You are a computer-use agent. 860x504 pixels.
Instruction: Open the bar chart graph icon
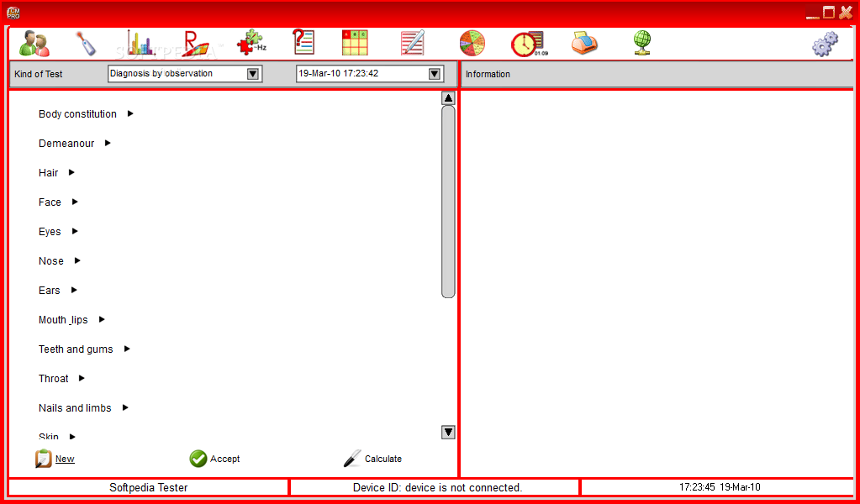point(140,44)
